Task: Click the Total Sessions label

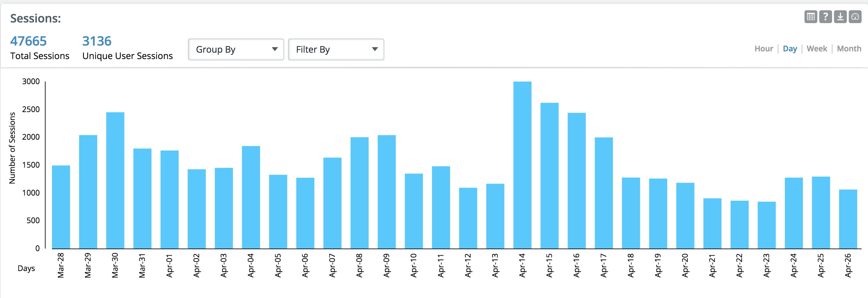Action: tap(40, 56)
